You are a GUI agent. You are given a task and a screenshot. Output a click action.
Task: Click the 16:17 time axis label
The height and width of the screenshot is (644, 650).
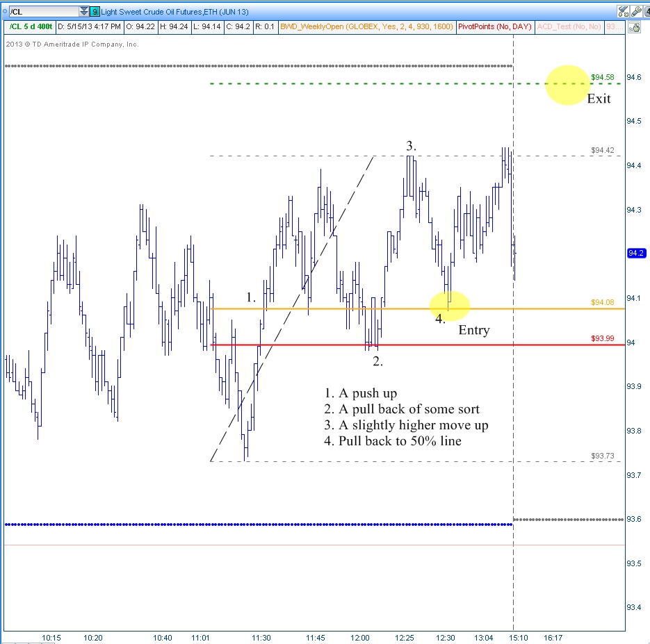553,637
